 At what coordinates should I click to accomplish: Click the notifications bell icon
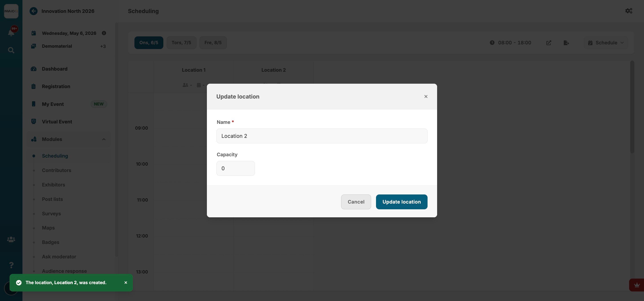coord(11,33)
